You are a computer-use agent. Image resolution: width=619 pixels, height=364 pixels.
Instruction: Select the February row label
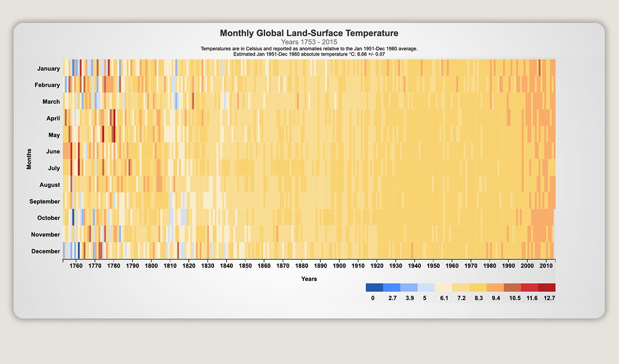[x=47, y=85]
